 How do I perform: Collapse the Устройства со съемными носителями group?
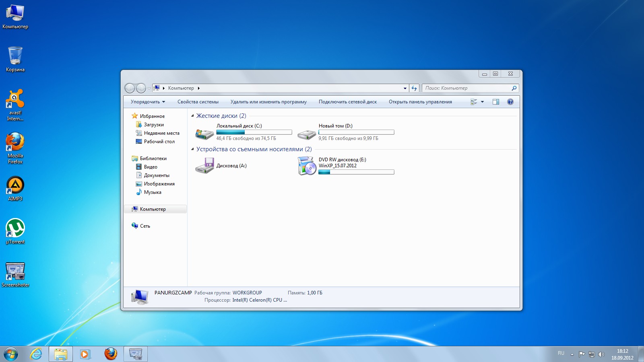pyautogui.click(x=192, y=149)
